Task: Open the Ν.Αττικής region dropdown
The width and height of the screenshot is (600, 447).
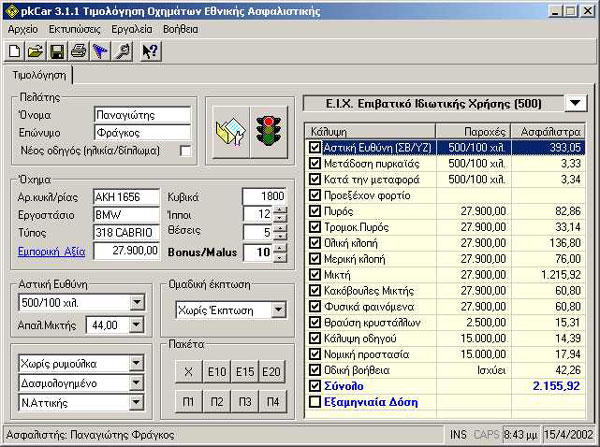Action: [136, 403]
